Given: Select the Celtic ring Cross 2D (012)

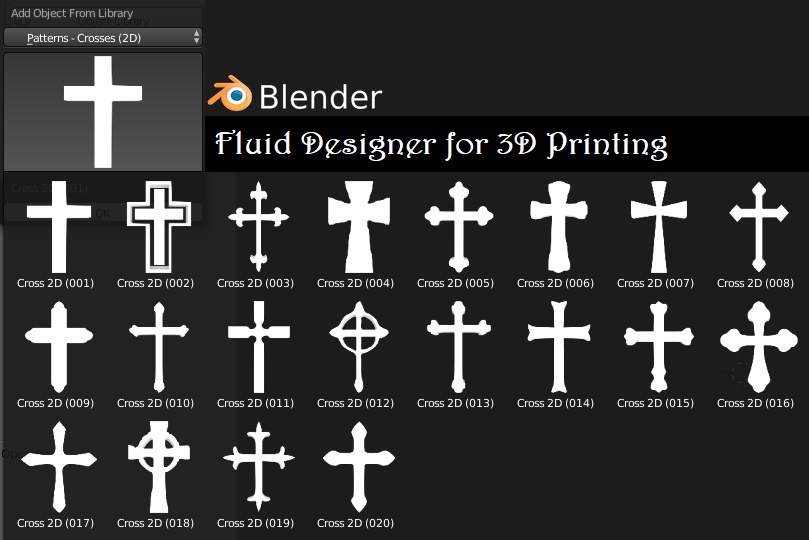Looking at the screenshot, I should (x=358, y=346).
